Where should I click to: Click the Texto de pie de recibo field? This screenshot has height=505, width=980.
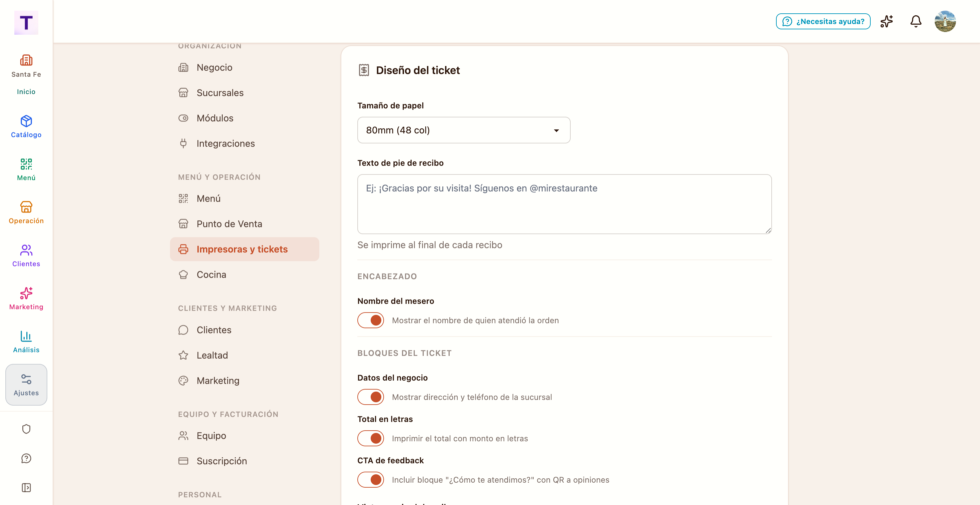click(564, 204)
